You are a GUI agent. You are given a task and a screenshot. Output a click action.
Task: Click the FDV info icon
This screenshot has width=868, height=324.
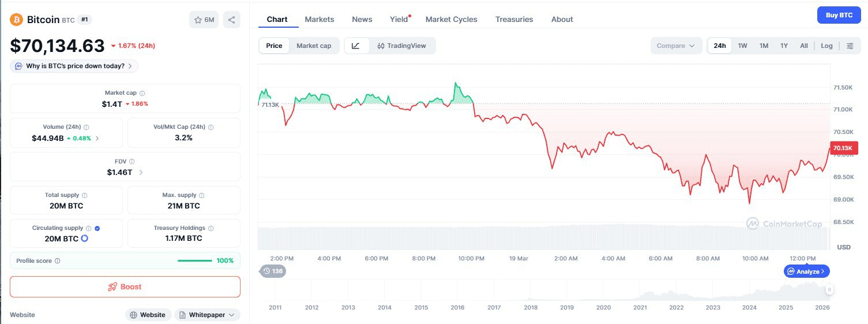131,162
